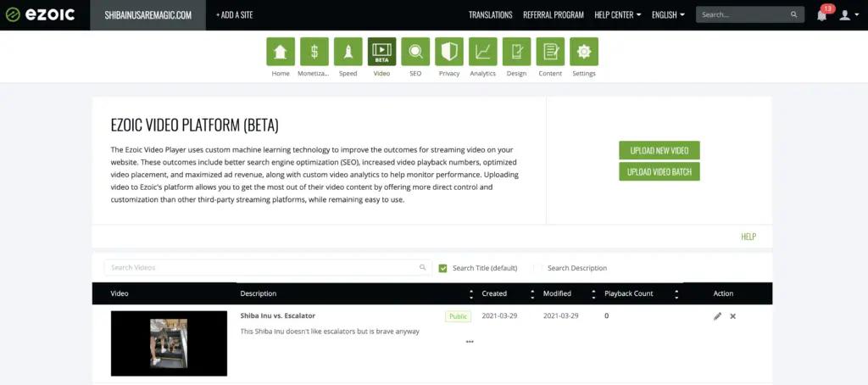Open the Monetization dollar icon
The height and width of the screenshot is (385, 868).
(x=314, y=52)
